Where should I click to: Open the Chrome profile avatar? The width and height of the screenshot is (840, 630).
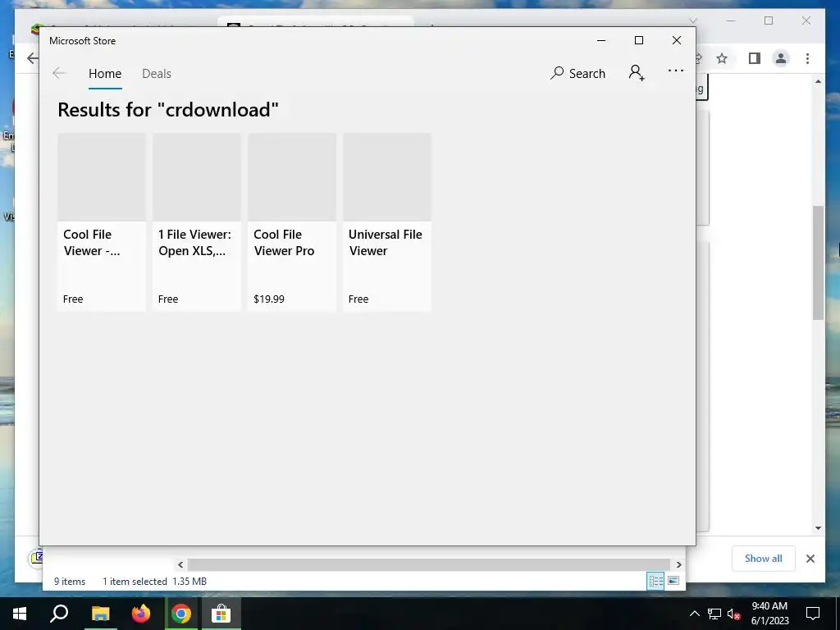click(x=781, y=58)
